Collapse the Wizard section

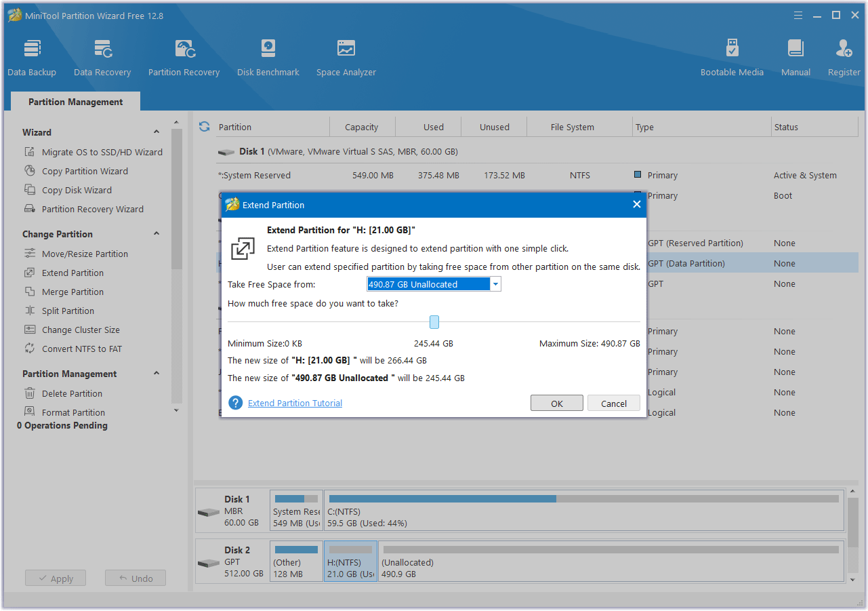pyautogui.click(x=157, y=132)
